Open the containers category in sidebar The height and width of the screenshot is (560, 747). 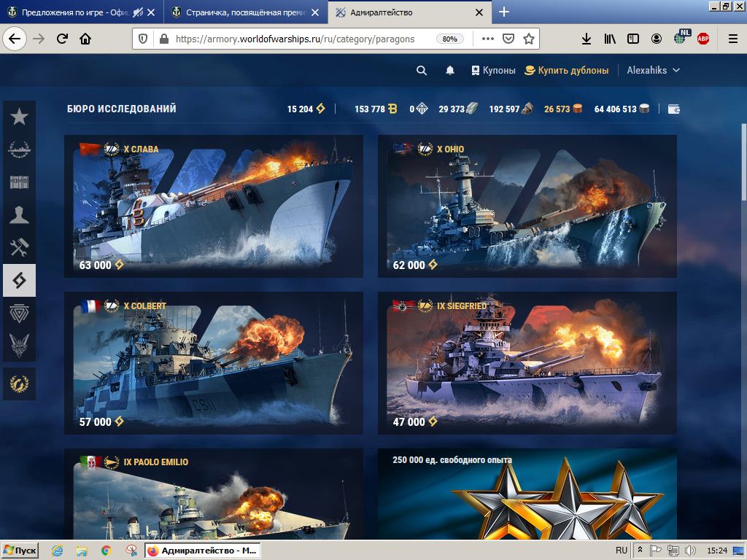(x=19, y=182)
